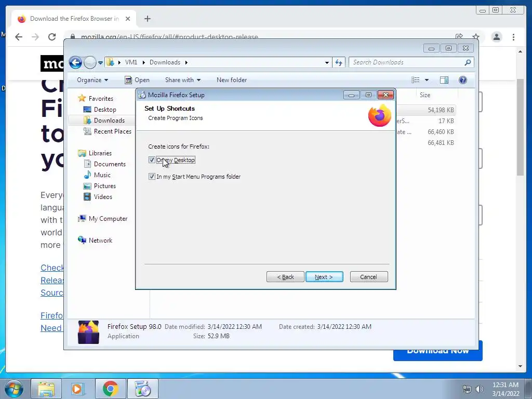Go back in Explorer Downloads window
The image size is (532, 399).
tap(75, 62)
